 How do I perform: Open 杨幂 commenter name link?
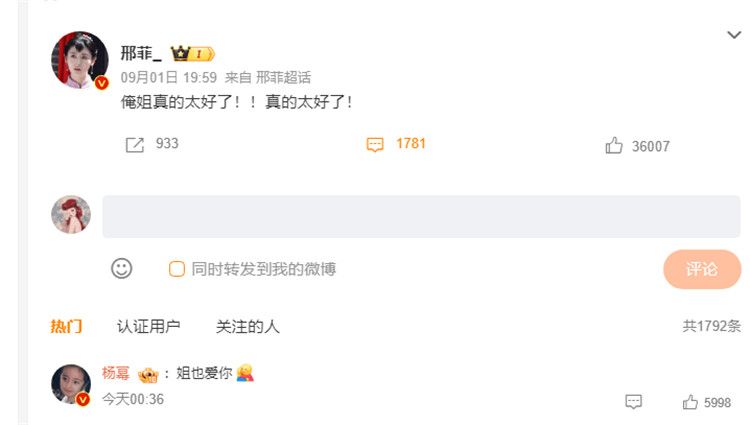pyautogui.click(x=116, y=373)
